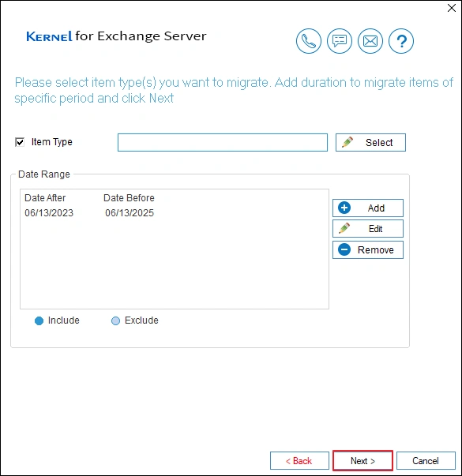The height and width of the screenshot is (476, 462).
Task: Click the Date After column header
Action: (x=45, y=198)
